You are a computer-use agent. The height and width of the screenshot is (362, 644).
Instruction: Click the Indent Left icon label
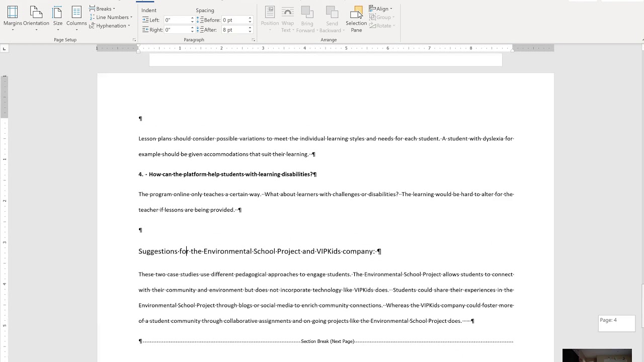pos(151,20)
